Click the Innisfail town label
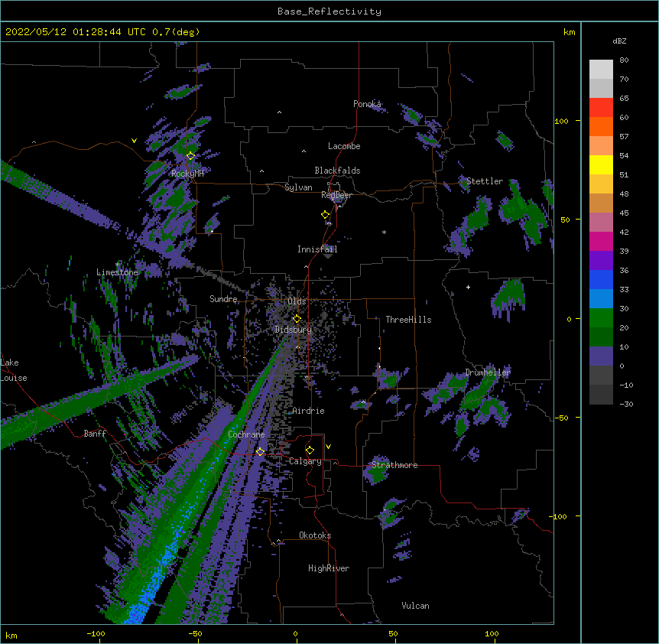The image size is (659, 644). pos(317,249)
